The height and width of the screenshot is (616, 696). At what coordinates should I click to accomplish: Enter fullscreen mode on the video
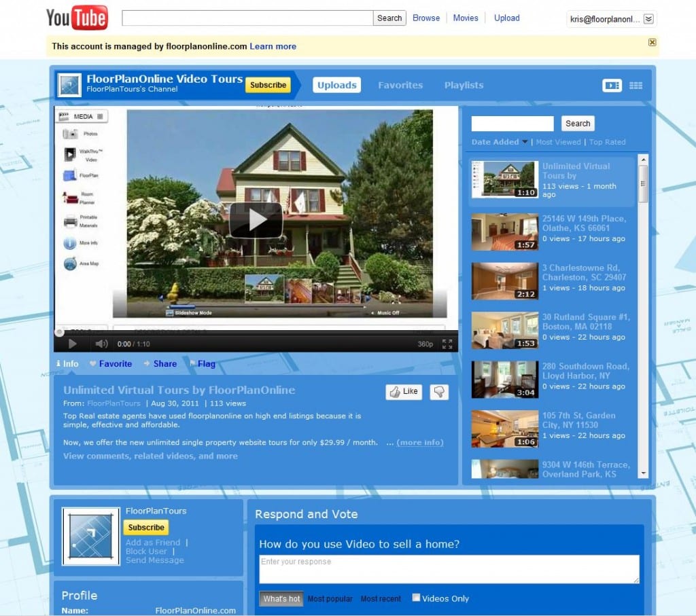point(447,344)
